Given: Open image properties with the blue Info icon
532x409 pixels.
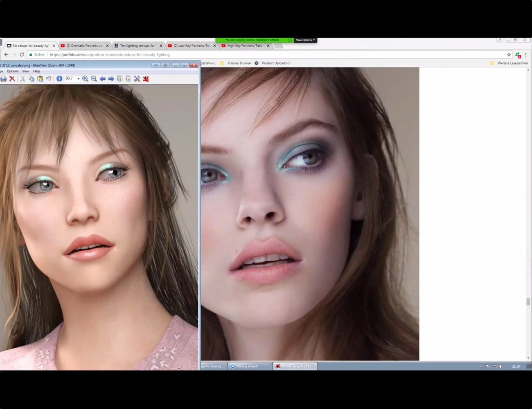Looking at the screenshot, I should 59,79.
